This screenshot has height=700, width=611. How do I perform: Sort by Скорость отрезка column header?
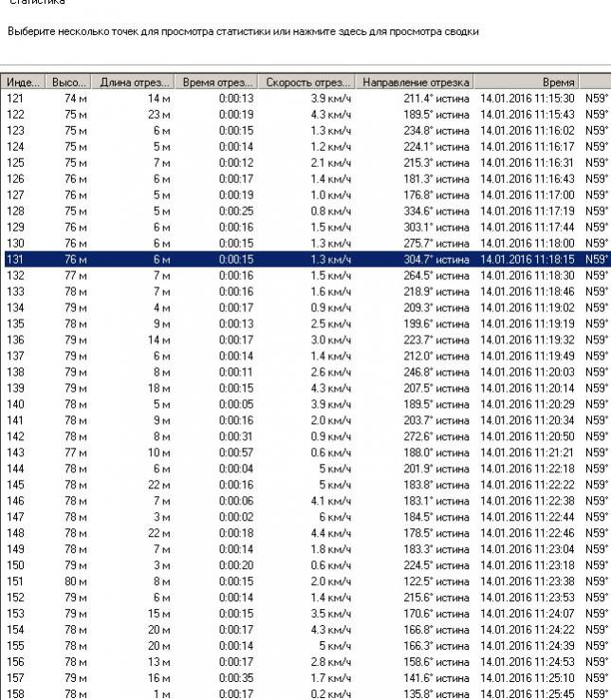tap(309, 83)
